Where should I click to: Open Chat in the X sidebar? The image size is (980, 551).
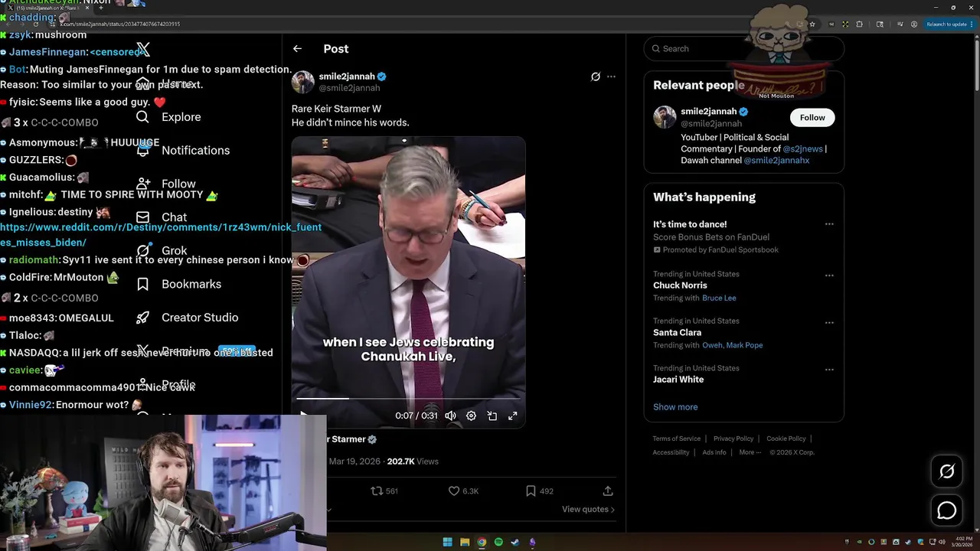[162, 217]
